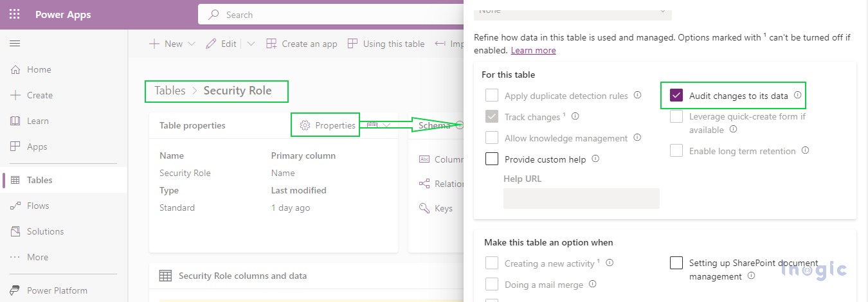The width and height of the screenshot is (868, 302).
Task: Show info for Audit changes to its data
Action: [x=798, y=95]
